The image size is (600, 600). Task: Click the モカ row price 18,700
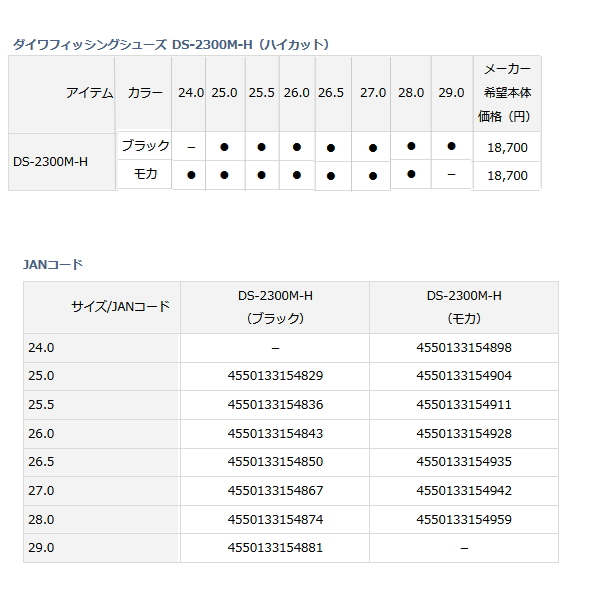coord(507,176)
